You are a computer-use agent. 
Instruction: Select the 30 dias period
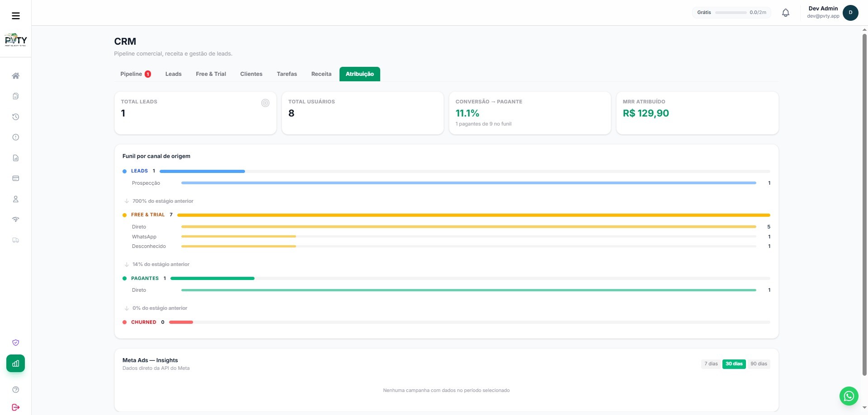click(734, 364)
